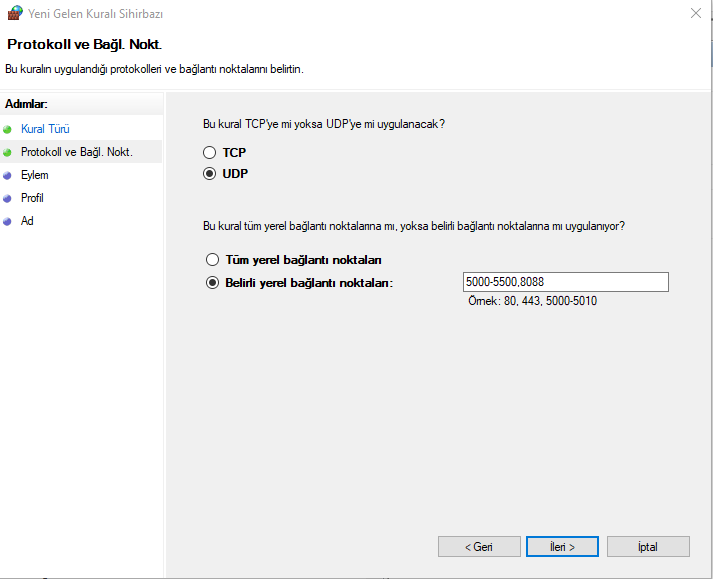Open the Protokol ve Bağl. Nokt. step
Viewport: 713px width, 579px height.
(x=77, y=152)
